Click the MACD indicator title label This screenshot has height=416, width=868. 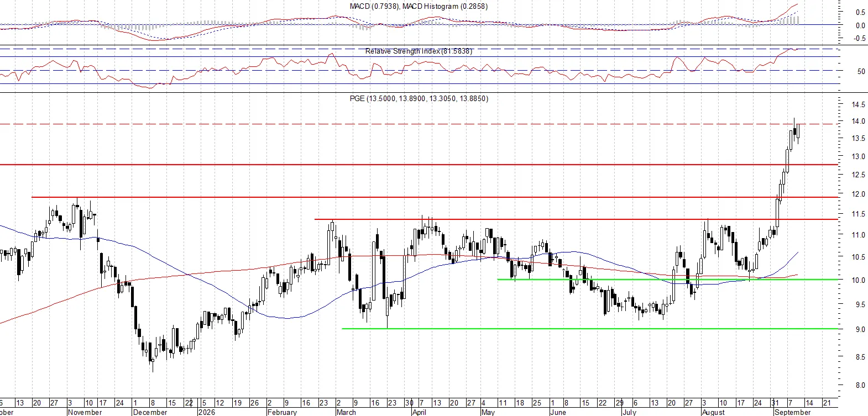(419, 6)
